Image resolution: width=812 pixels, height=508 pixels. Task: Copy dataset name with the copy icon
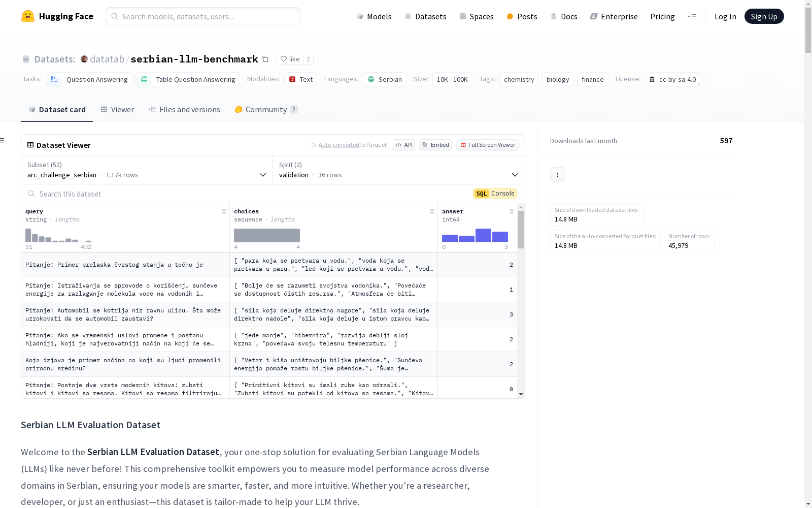pos(265,59)
